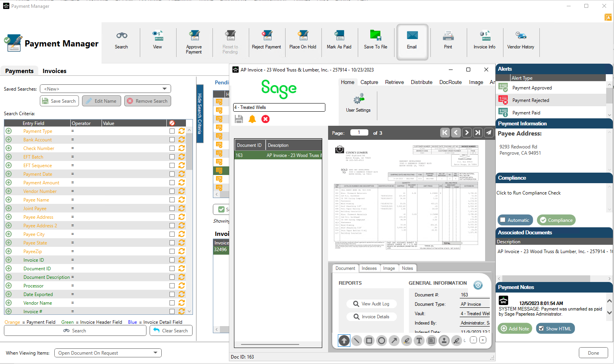Expand the Payment Type criteria plus icon
Screen dimensions: 614x364
point(9,131)
